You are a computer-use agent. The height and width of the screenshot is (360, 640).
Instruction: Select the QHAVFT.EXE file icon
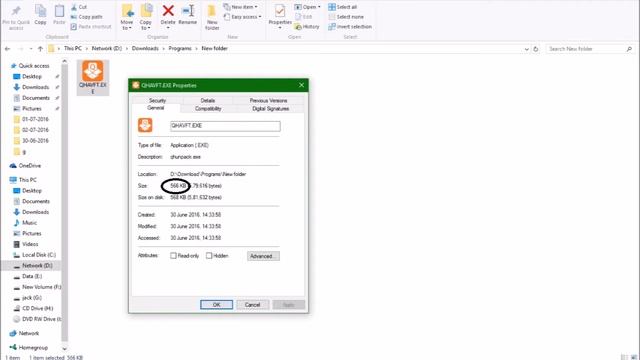(93, 78)
